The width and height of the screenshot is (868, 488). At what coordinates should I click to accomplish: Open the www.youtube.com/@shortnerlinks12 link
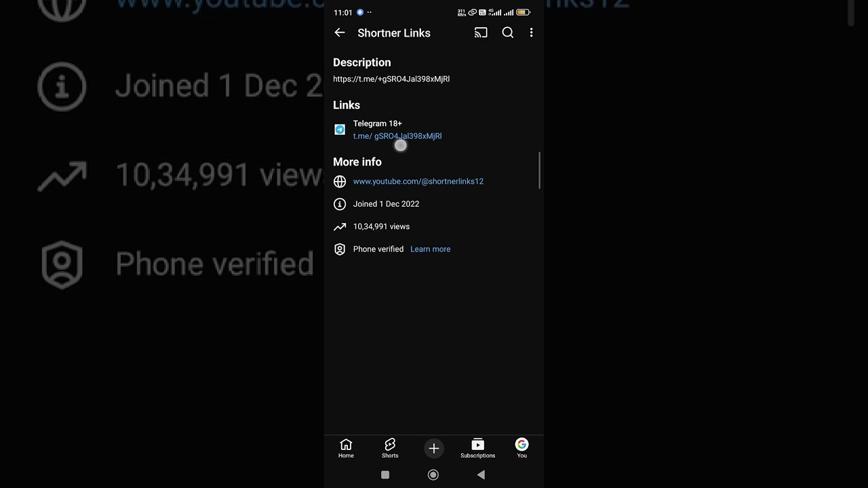[x=418, y=182]
